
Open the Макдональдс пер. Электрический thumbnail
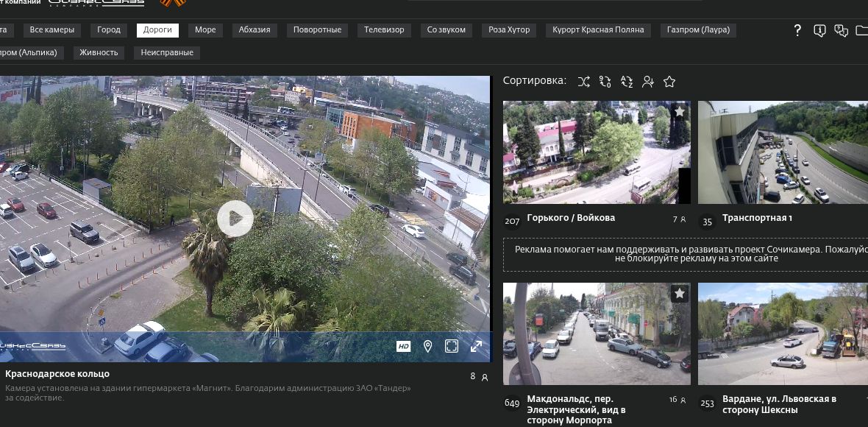pyautogui.click(x=597, y=334)
